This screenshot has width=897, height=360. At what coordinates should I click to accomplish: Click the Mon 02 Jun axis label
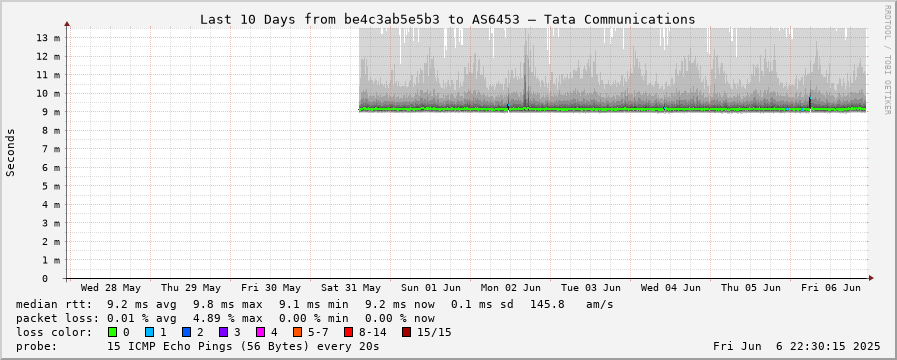(x=511, y=287)
